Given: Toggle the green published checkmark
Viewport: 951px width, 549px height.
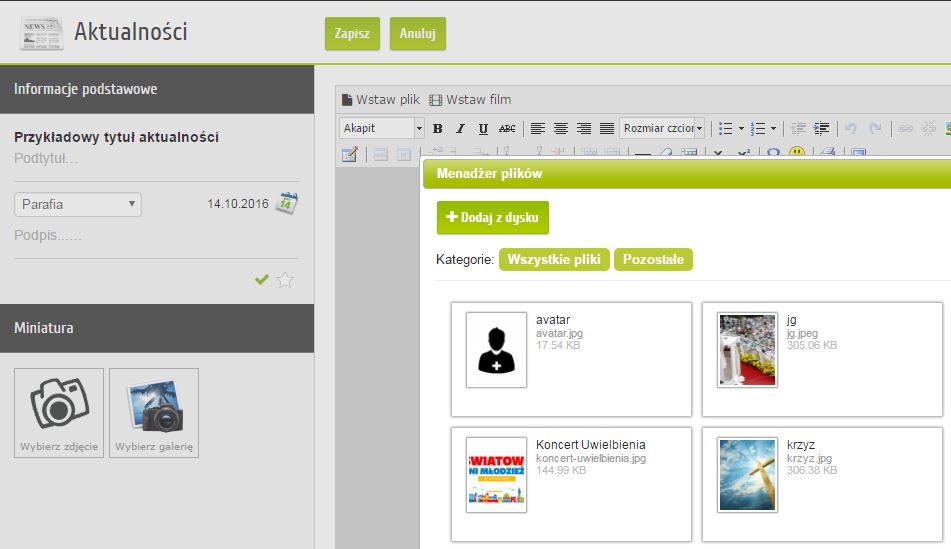Looking at the screenshot, I should tap(261, 280).
